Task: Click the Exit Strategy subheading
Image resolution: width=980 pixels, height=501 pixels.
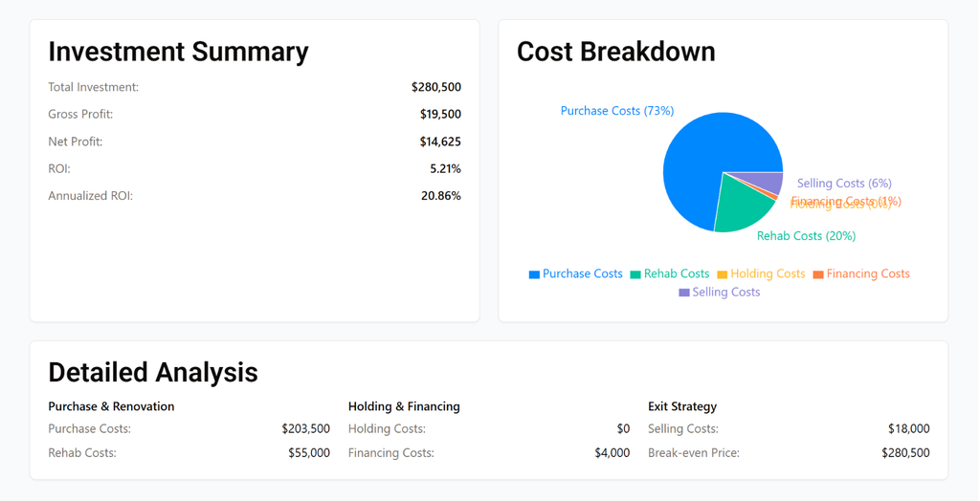Action: tap(682, 406)
